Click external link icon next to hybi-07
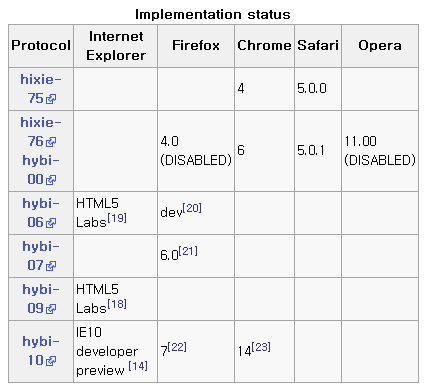The image size is (426, 391). click(x=51, y=266)
